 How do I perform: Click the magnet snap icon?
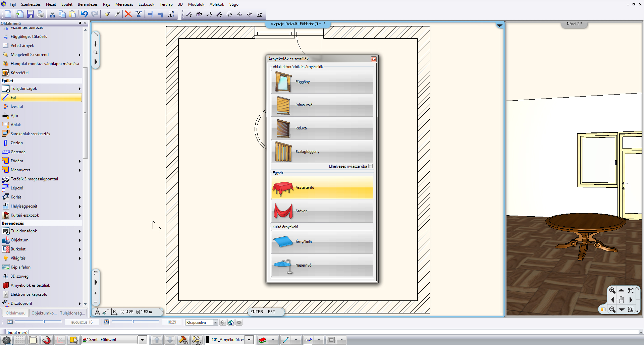click(x=46, y=340)
